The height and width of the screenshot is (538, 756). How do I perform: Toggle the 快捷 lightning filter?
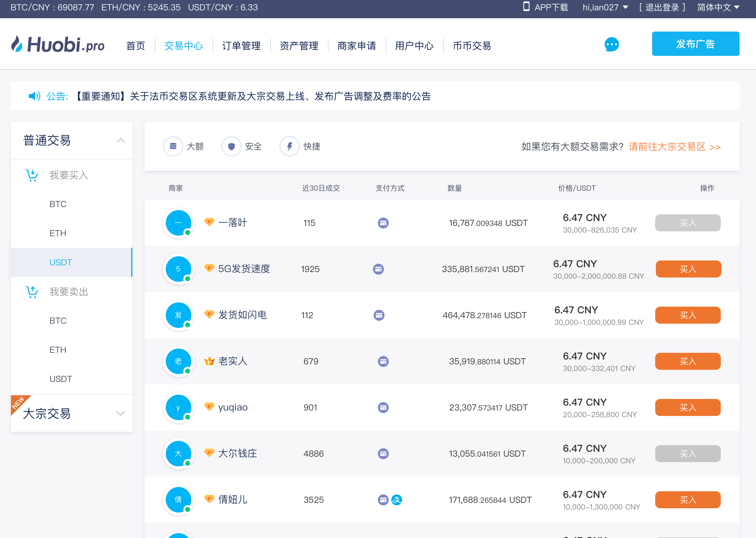(290, 146)
